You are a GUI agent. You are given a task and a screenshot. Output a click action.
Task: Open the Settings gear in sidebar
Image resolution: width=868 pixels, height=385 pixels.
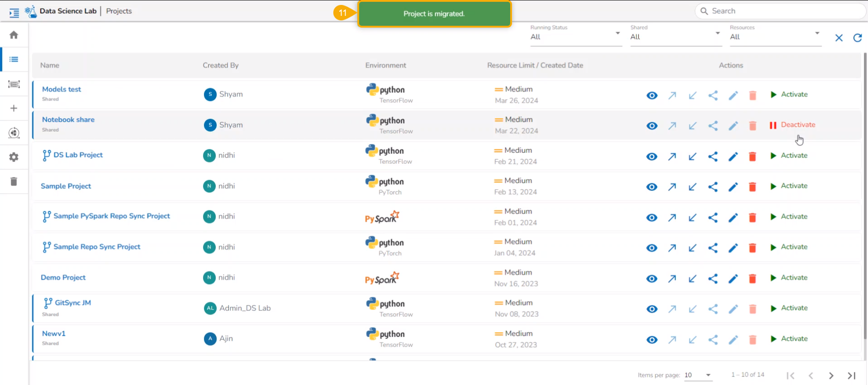point(14,157)
